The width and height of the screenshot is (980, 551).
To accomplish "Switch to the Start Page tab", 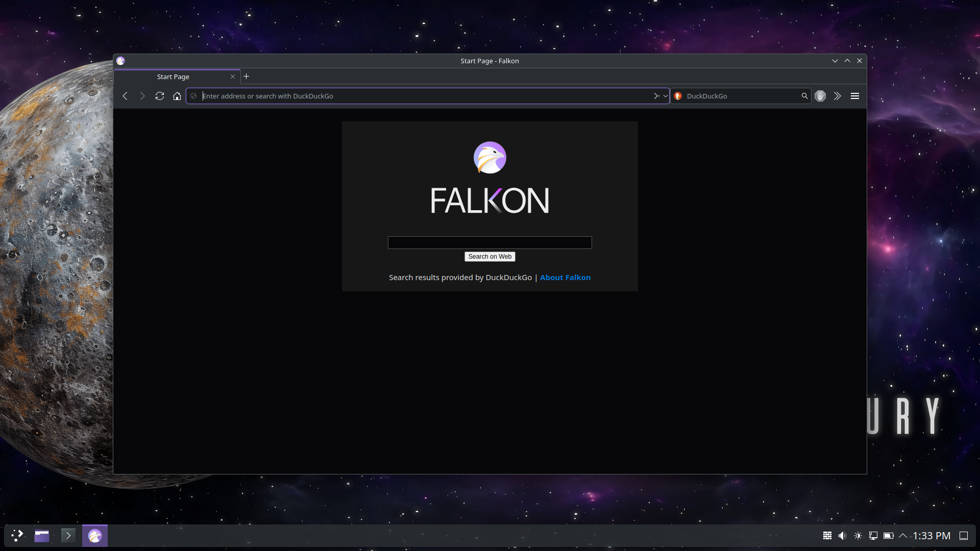I will pyautogui.click(x=173, y=77).
